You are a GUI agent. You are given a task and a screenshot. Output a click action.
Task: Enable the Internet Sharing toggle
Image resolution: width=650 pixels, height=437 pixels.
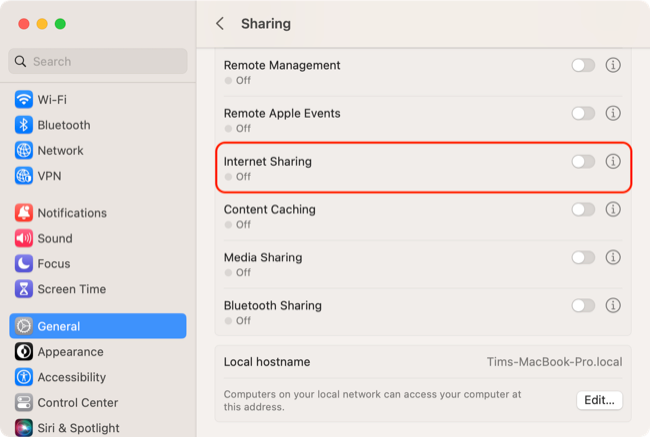583,161
